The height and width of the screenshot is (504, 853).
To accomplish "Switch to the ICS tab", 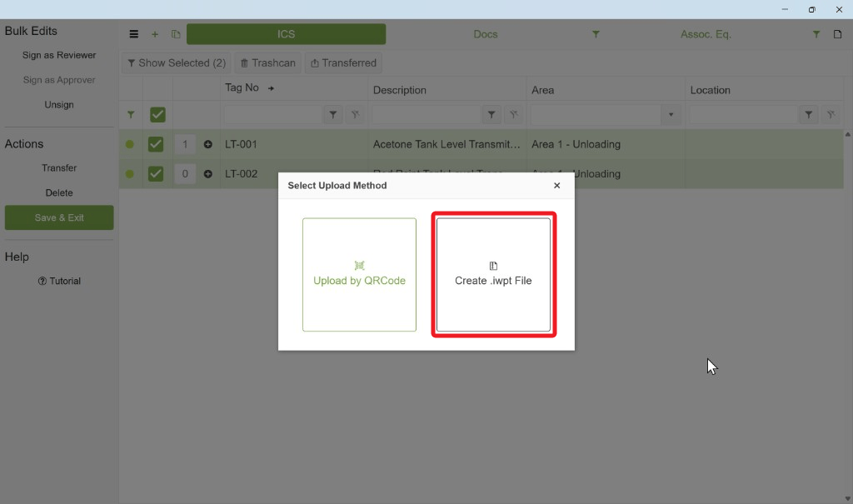I will (x=287, y=34).
